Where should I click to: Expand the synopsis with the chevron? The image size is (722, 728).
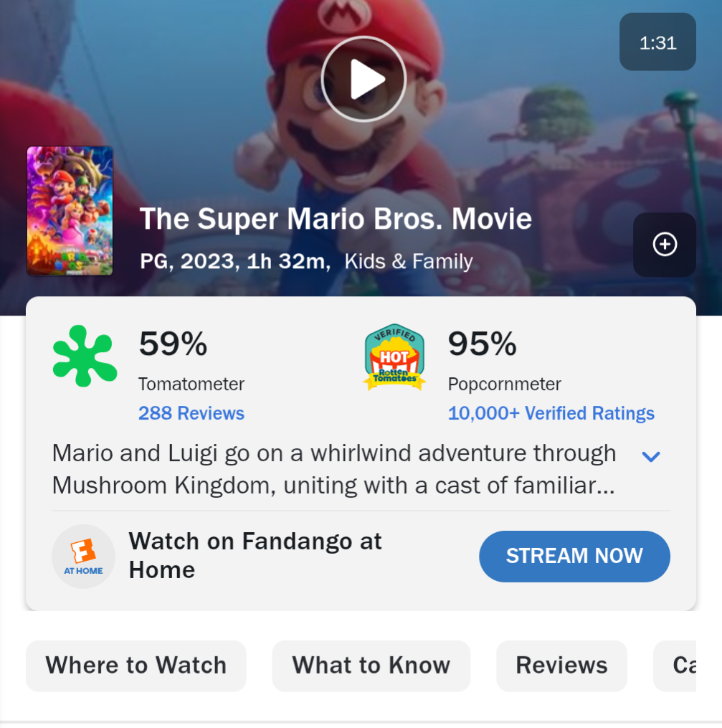coord(650,457)
